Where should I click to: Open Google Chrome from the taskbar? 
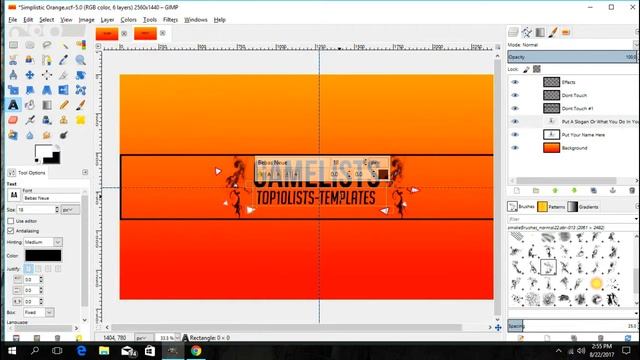click(x=196, y=351)
